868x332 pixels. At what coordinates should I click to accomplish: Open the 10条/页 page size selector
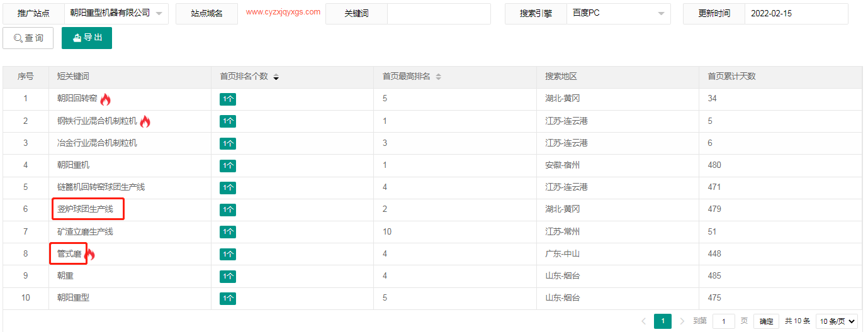837,321
